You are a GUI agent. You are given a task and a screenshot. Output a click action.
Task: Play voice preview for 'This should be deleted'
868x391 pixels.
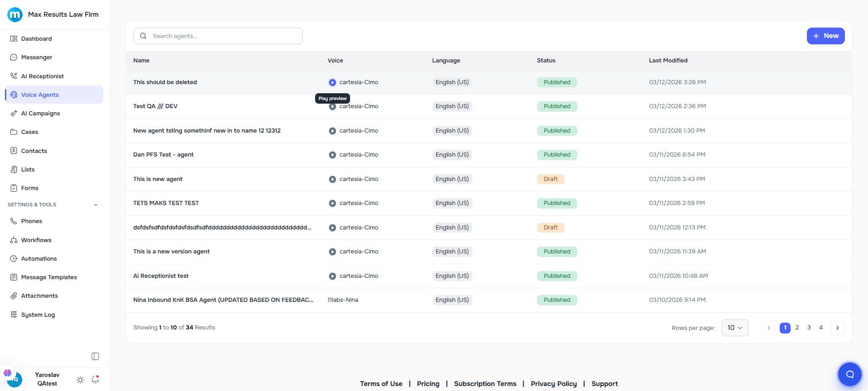click(332, 82)
